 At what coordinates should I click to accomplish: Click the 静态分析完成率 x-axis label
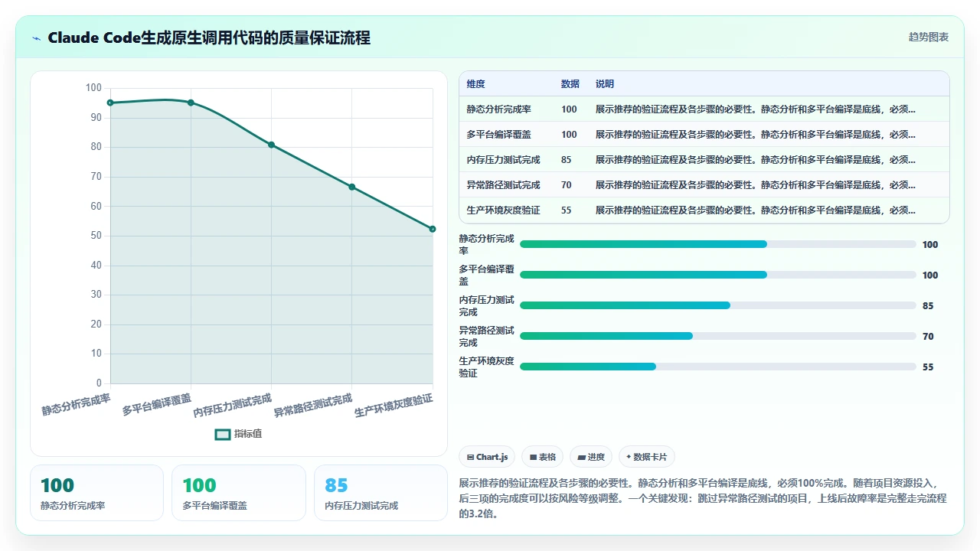76,405
